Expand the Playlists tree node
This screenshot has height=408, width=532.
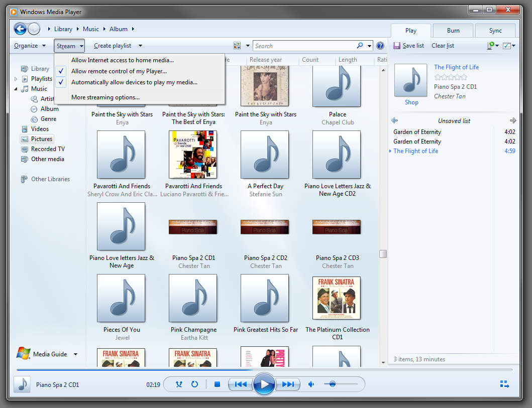(16, 79)
